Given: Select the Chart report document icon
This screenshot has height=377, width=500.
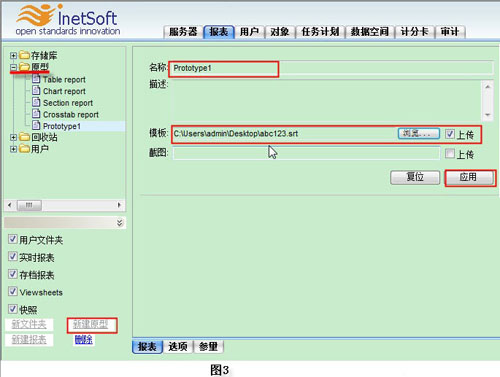Looking at the screenshot, I should tap(36, 90).
